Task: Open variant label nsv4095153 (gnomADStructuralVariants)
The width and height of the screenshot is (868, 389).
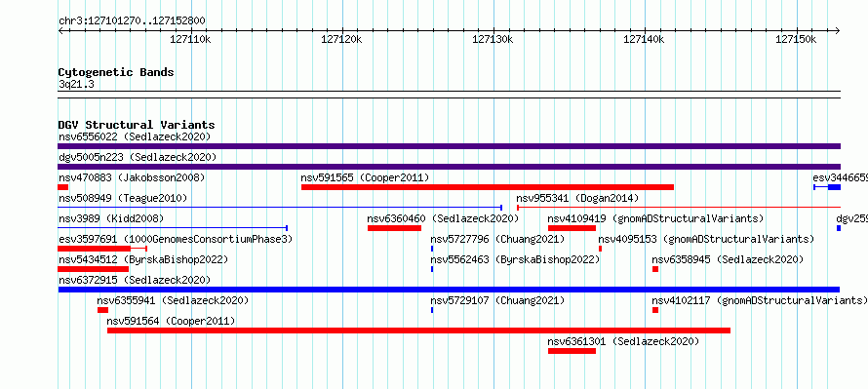Action: [x=706, y=239]
